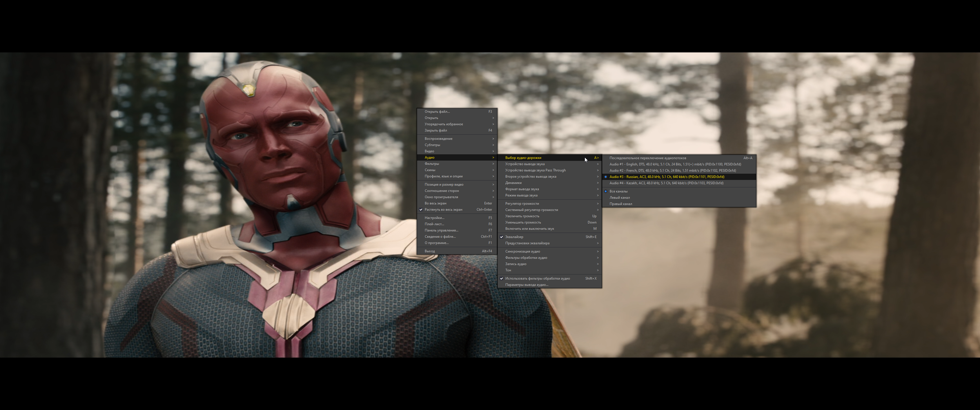Open 'Панель управления...' entry
This screenshot has width=980, height=410.
(457, 230)
